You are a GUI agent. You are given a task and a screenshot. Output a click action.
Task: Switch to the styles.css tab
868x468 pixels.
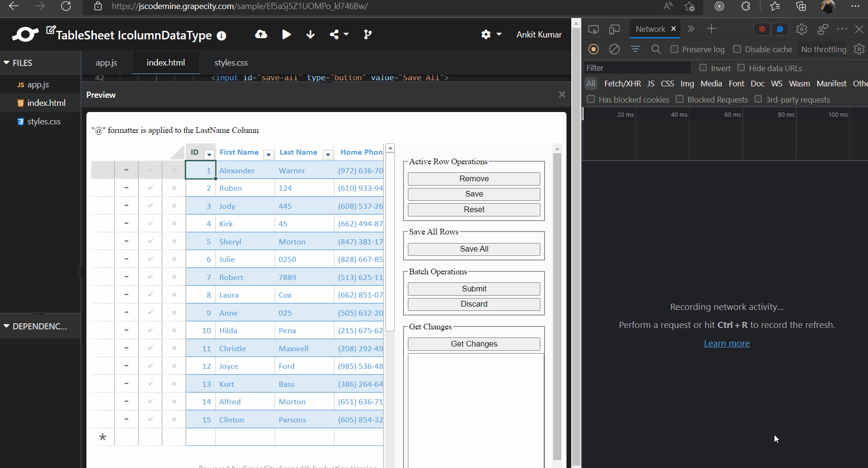click(231, 62)
